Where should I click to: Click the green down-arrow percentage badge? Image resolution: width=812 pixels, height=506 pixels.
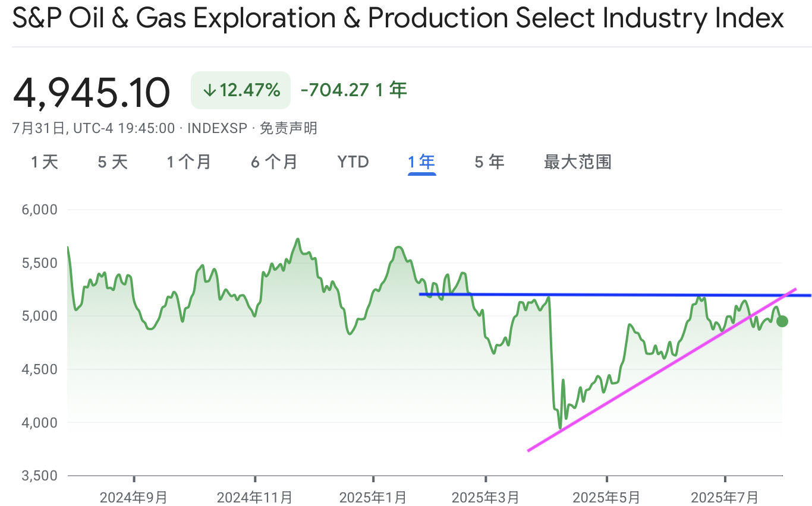coord(241,90)
